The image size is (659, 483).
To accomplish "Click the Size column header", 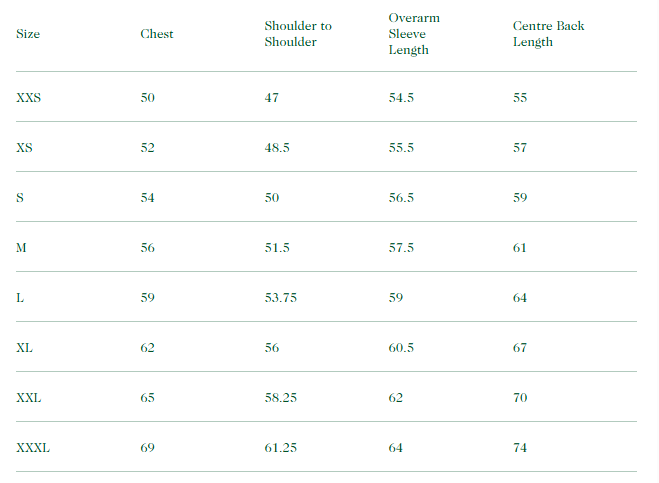I will [26, 34].
